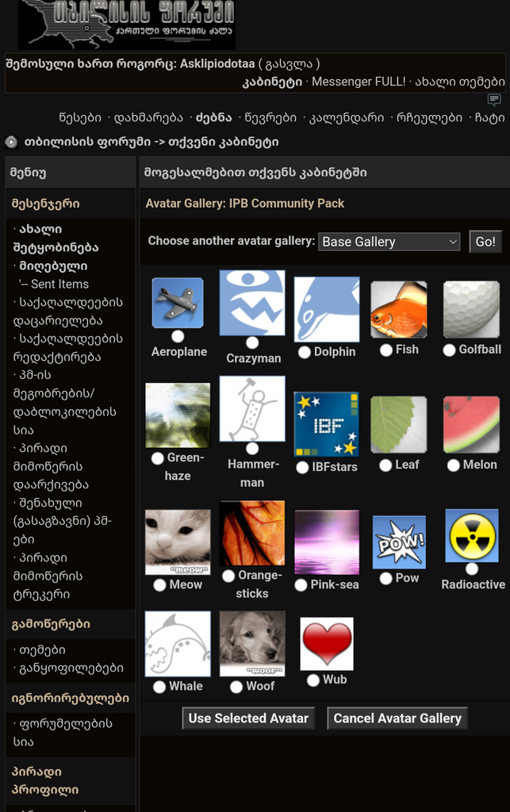Open Sent Items in the sidebar
This screenshot has width=510, height=812.
59,285
